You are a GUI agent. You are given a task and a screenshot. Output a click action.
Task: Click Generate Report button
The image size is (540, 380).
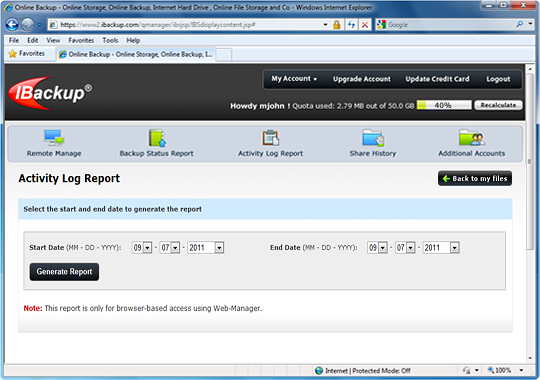[x=64, y=272]
